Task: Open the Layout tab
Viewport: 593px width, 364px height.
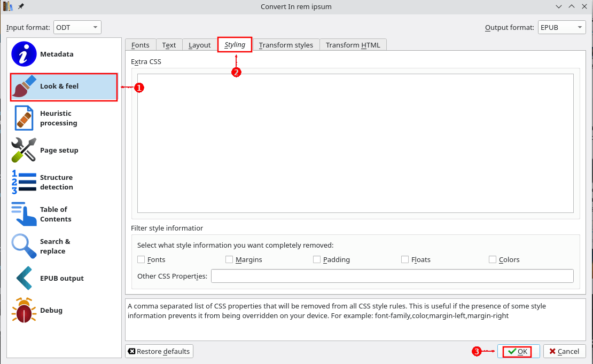Action: point(199,45)
